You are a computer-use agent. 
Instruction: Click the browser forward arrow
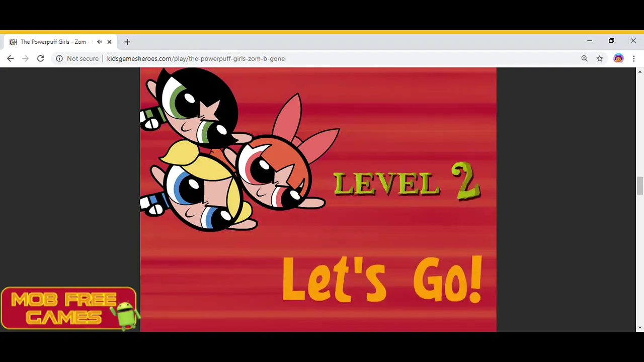(25, 58)
